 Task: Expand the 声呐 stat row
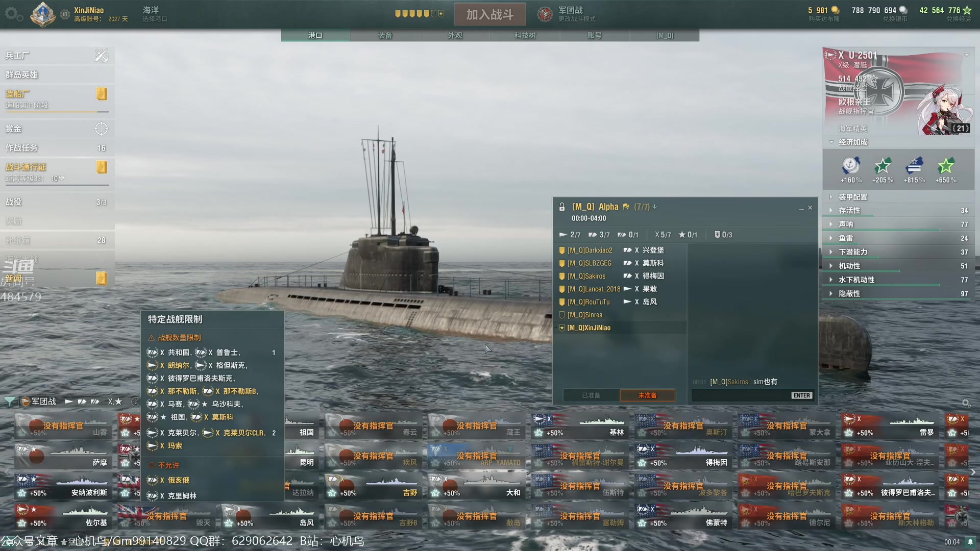tap(898, 224)
